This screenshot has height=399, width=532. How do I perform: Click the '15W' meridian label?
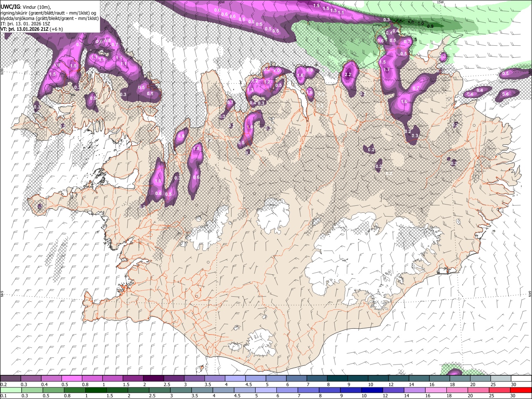coord(440,2)
